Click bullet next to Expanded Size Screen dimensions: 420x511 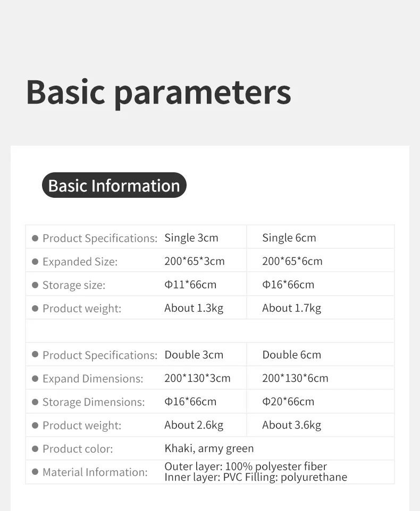tap(35, 262)
